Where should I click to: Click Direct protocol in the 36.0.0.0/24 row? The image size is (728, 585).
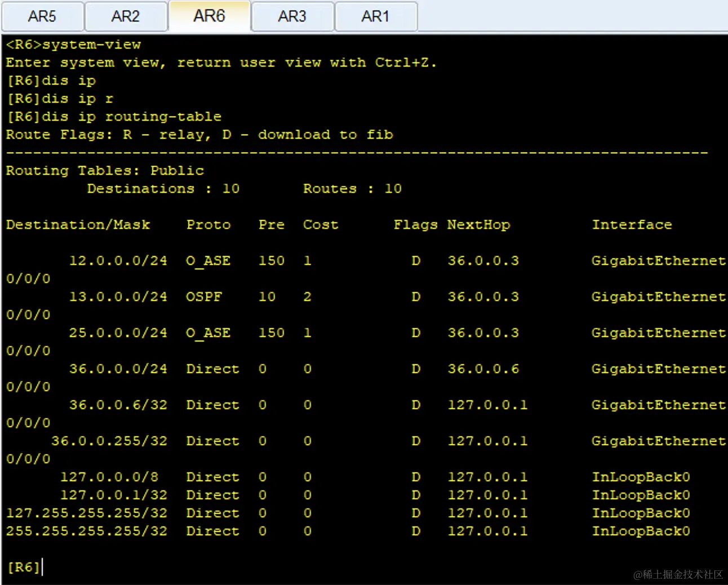(213, 369)
